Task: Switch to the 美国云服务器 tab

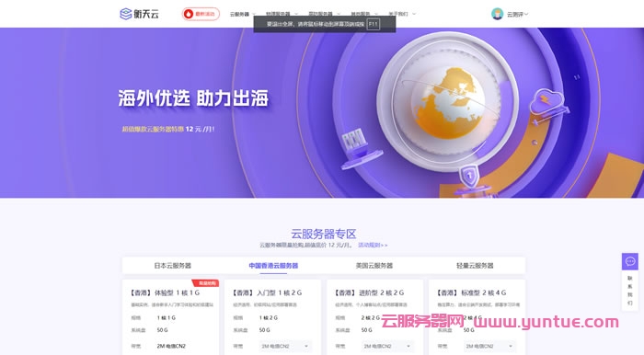Action: [x=374, y=266]
